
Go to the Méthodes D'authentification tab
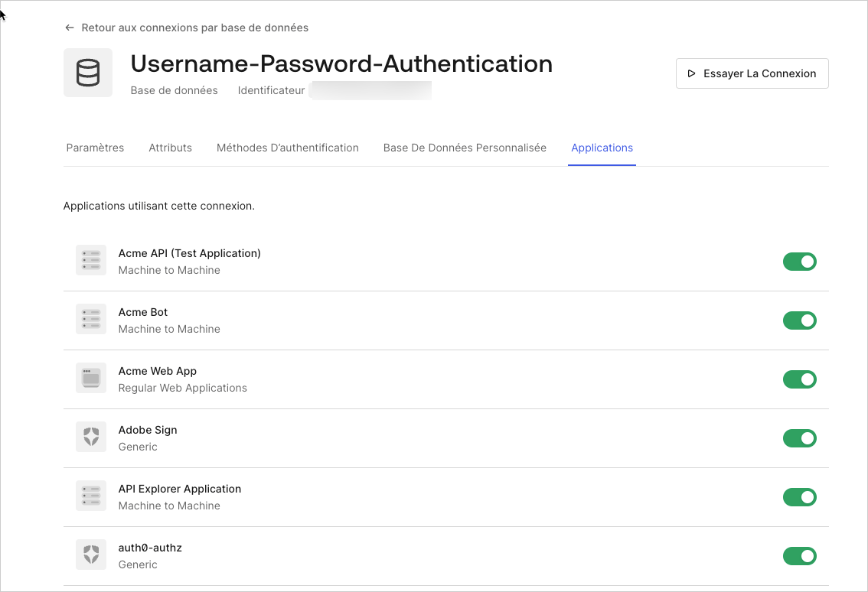[288, 148]
